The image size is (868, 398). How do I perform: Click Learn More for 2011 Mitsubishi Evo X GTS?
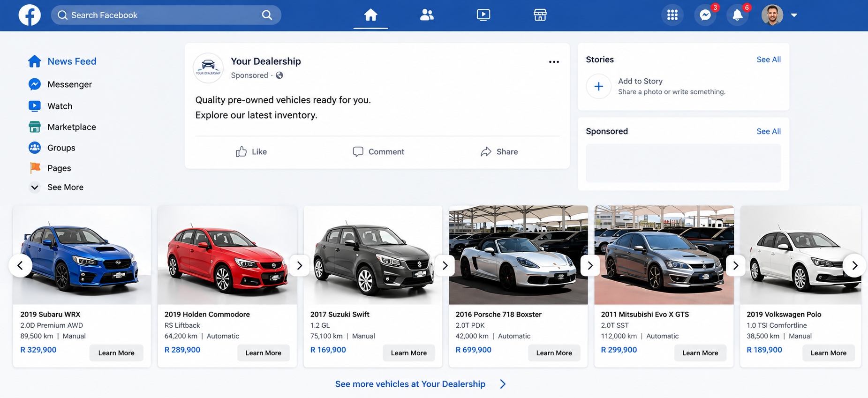(701, 353)
